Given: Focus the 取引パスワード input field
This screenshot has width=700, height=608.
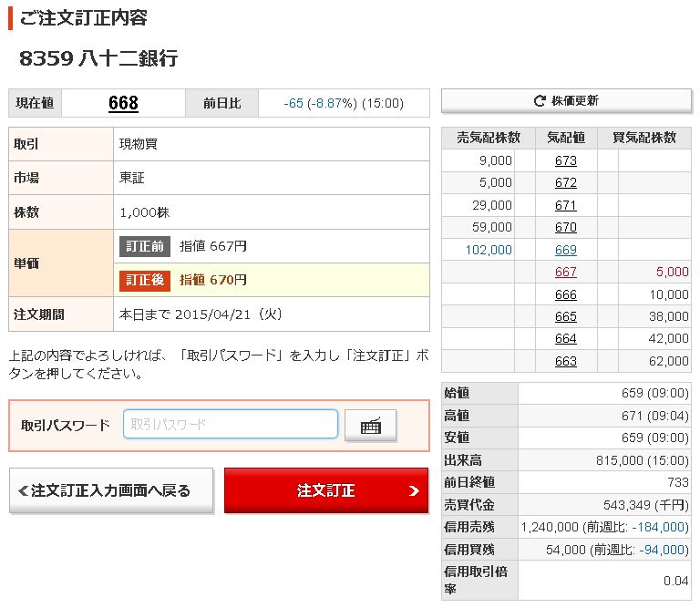Looking at the screenshot, I should pos(231,424).
